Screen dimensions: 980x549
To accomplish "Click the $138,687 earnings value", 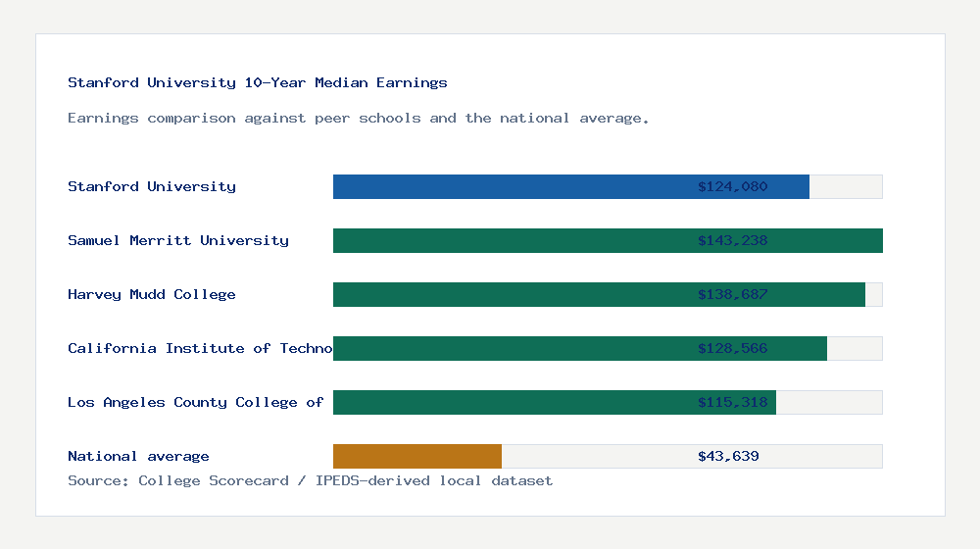I will click(732, 294).
